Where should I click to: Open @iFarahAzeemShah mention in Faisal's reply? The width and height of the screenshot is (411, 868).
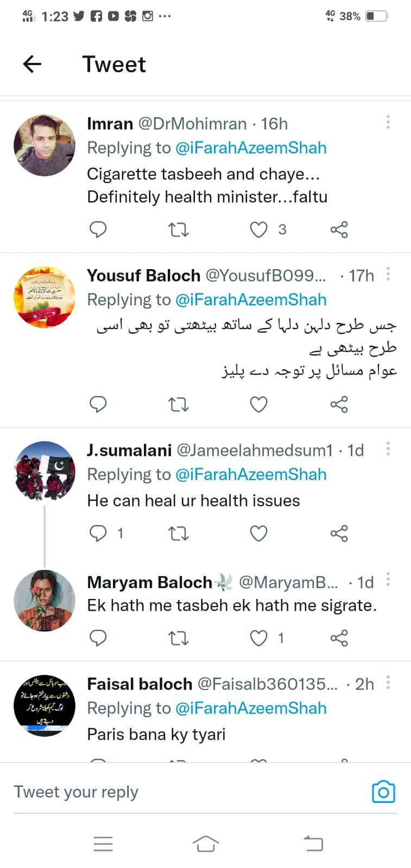[x=251, y=708]
